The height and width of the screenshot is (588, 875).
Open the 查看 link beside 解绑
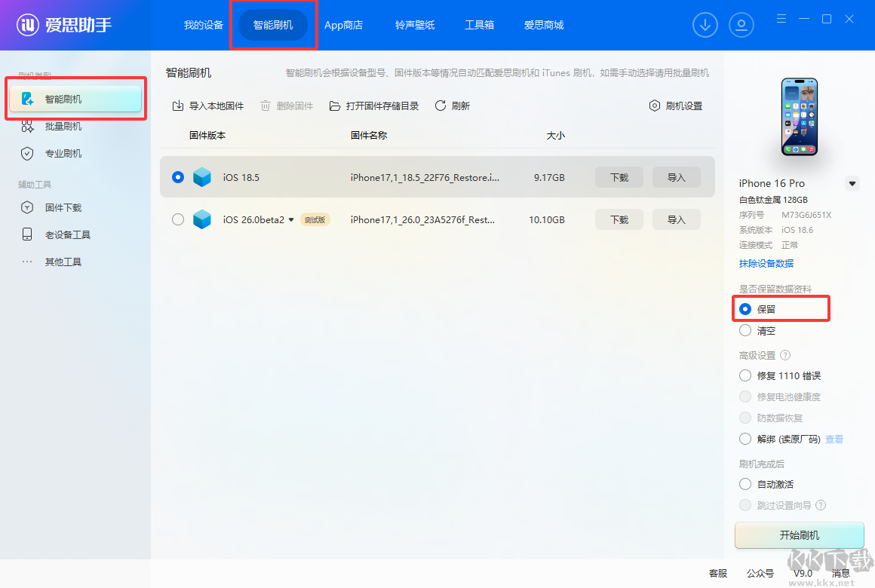pos(834,439)
